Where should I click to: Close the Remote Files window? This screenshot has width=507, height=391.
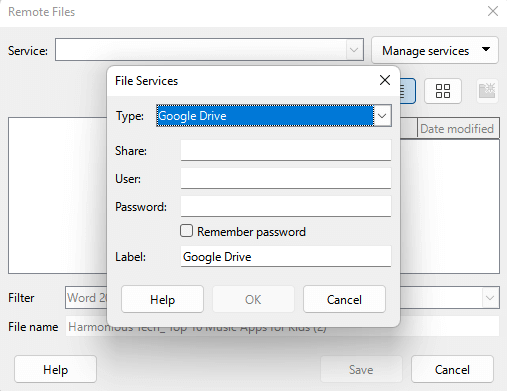pos(493,11)
